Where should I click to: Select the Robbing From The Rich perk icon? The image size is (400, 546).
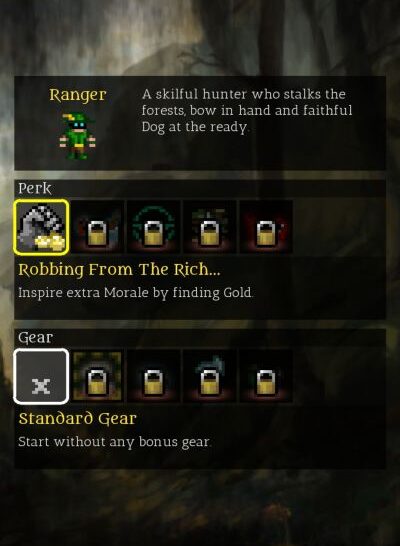[41, 227]
